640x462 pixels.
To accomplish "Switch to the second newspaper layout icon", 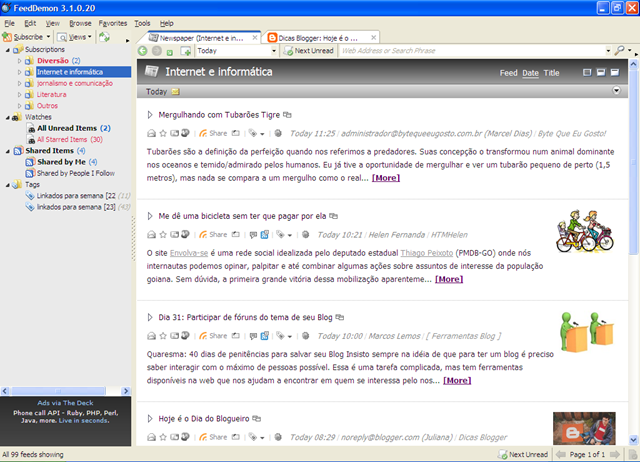I will tap(601, 73).
